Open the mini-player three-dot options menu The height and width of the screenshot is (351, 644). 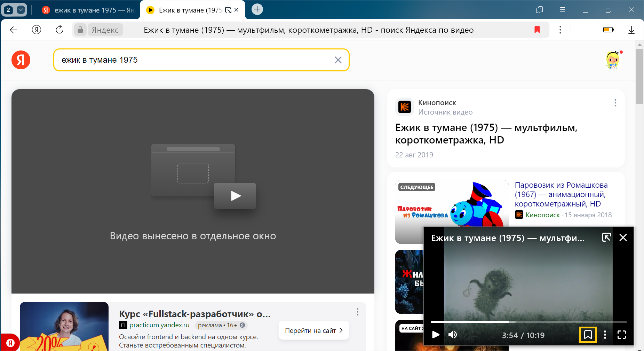coord(605,335)
